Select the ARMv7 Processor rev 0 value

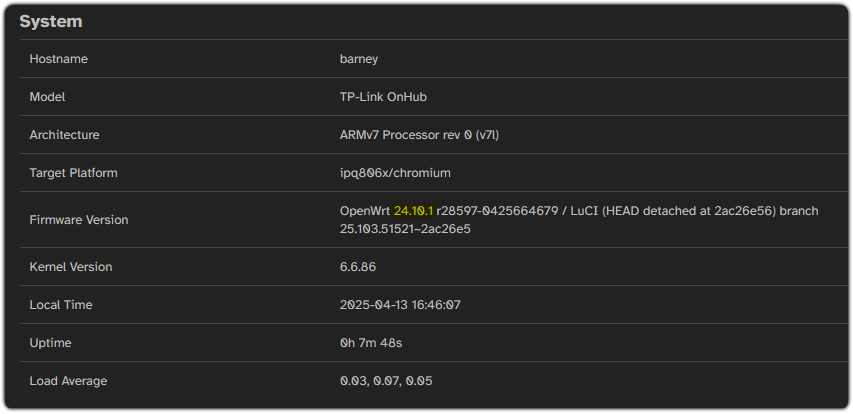coord(419,135)
